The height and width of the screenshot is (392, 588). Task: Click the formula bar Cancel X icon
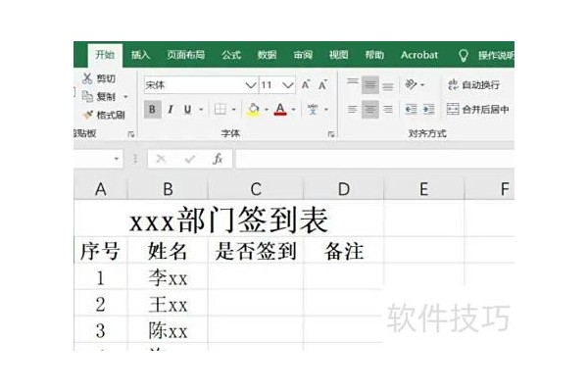pyautogui.click(x=161, y=159)
